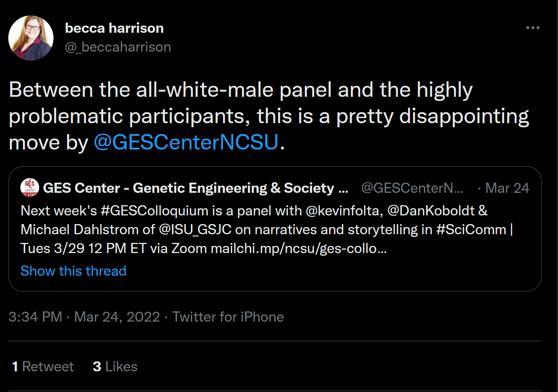This screenshot has height=392, width=558.
Task: Open the @ISU_GSJC mention
Action: click(x=195, y=230)
